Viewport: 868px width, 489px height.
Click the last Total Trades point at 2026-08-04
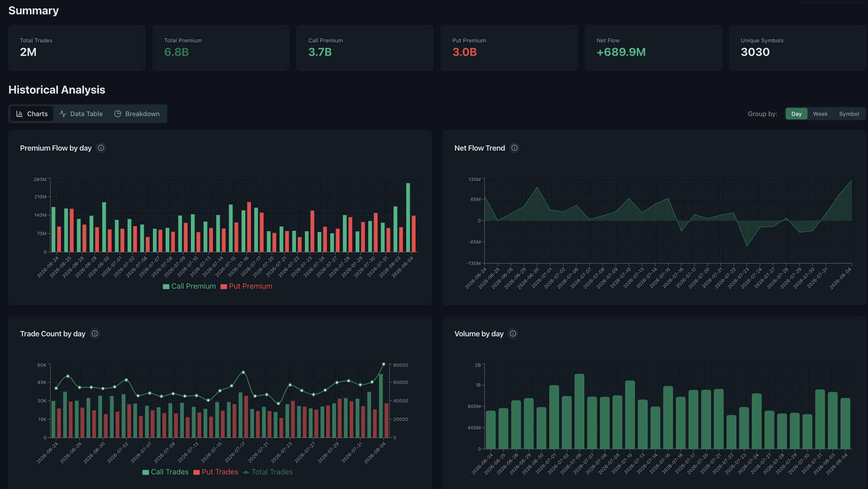click(383, 364)
